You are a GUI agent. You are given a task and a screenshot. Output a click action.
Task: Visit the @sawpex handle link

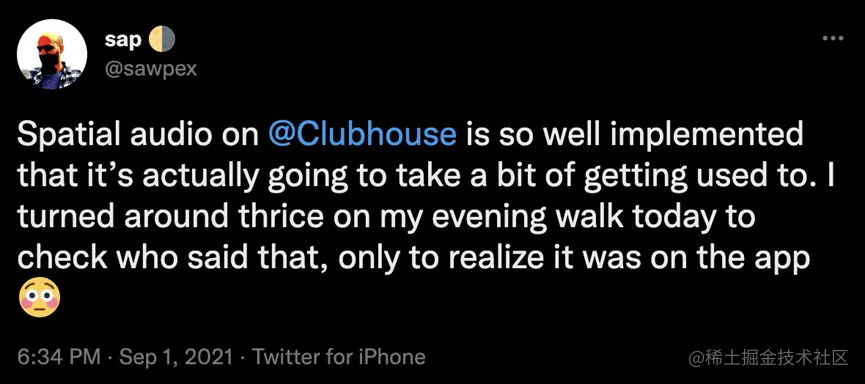coord(150,70)
